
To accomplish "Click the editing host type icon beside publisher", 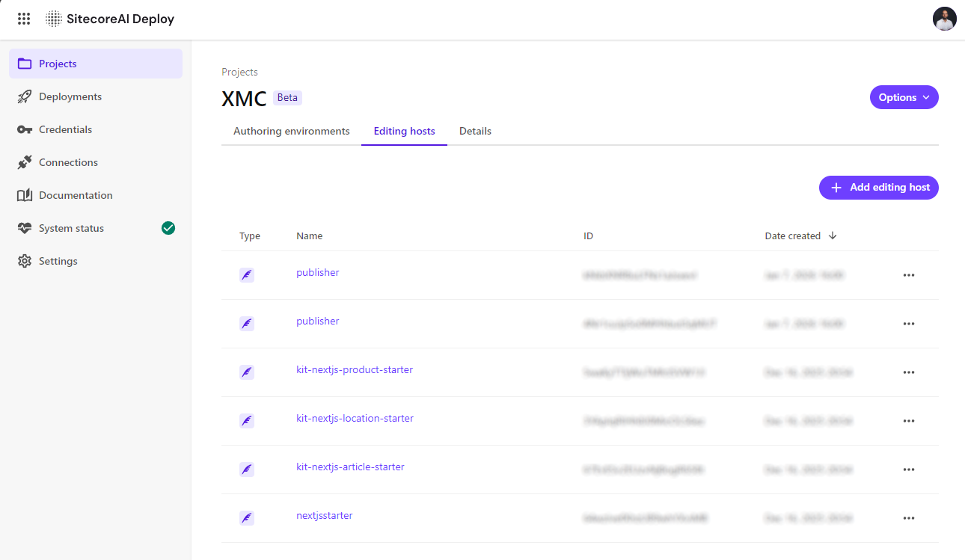I will 247,274.
